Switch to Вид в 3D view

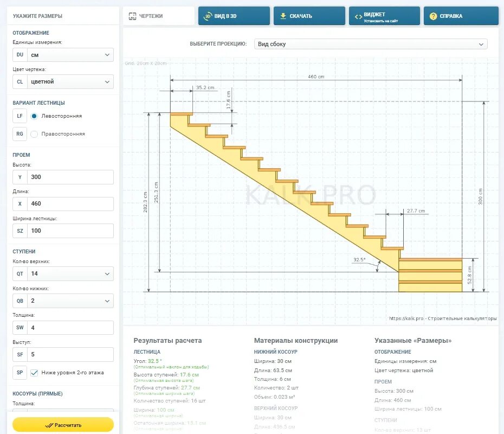(x=234, y=16)
